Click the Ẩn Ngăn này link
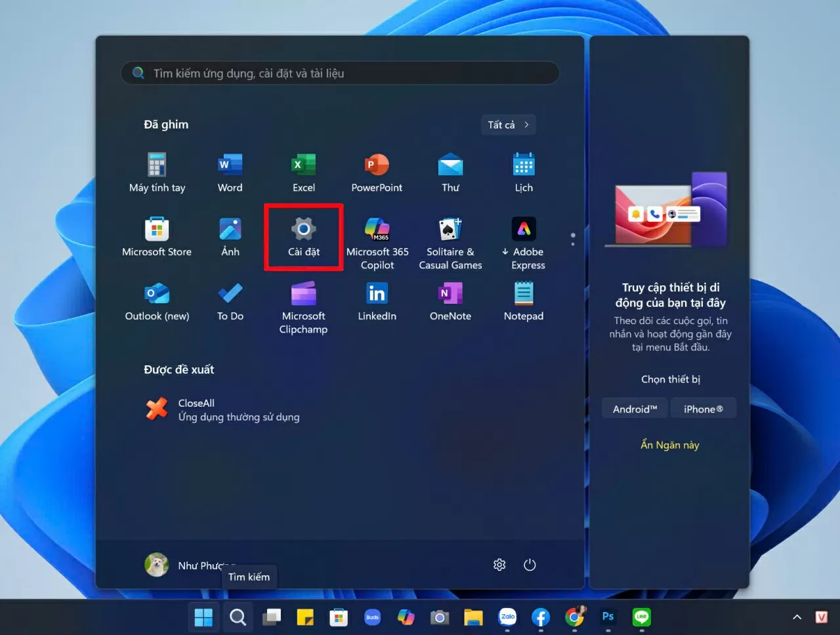The width and height of the screenshot is (840, 635). pyautogui.click(x=669, y=445)
